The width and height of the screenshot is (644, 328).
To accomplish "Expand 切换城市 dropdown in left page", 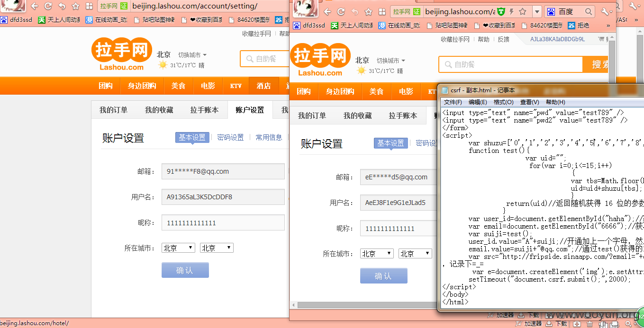I will click(x=192, y=55).
